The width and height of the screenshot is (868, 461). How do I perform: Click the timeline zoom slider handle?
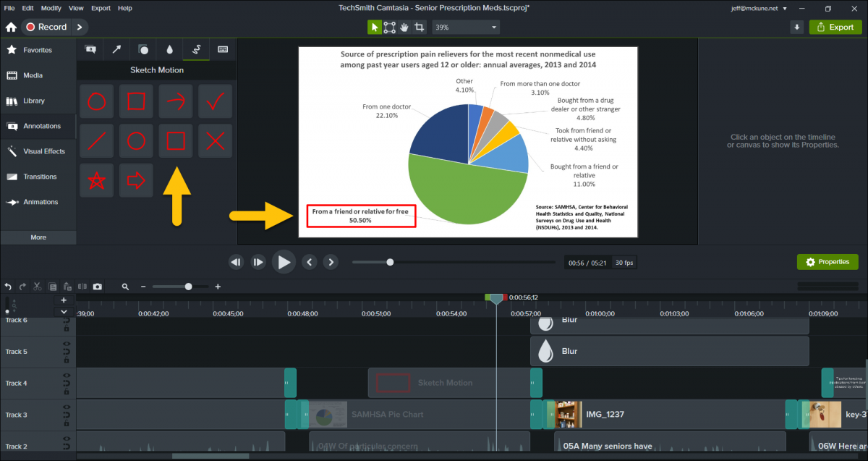(x=189, y=287)
